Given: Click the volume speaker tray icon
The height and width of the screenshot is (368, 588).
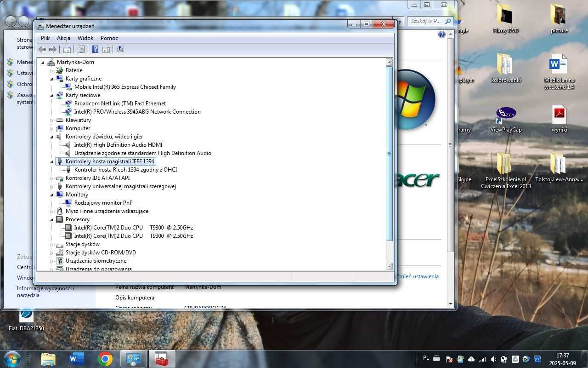Looking at the screenshot, I should coord(493,359).
